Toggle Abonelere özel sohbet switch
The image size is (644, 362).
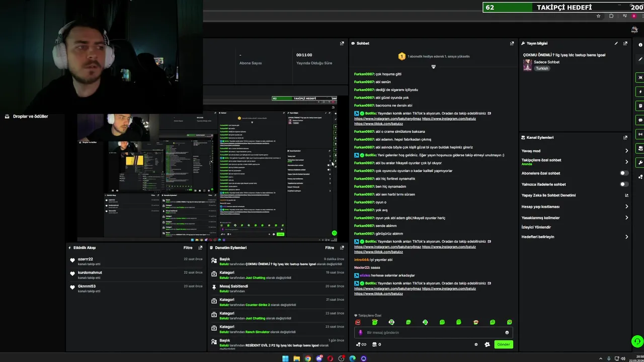(624, 173)
